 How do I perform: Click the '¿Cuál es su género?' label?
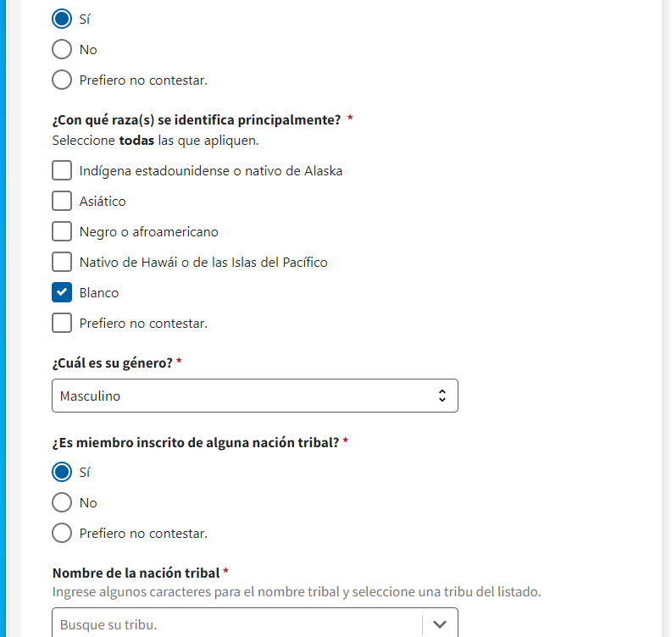click(x=113, y=363)
